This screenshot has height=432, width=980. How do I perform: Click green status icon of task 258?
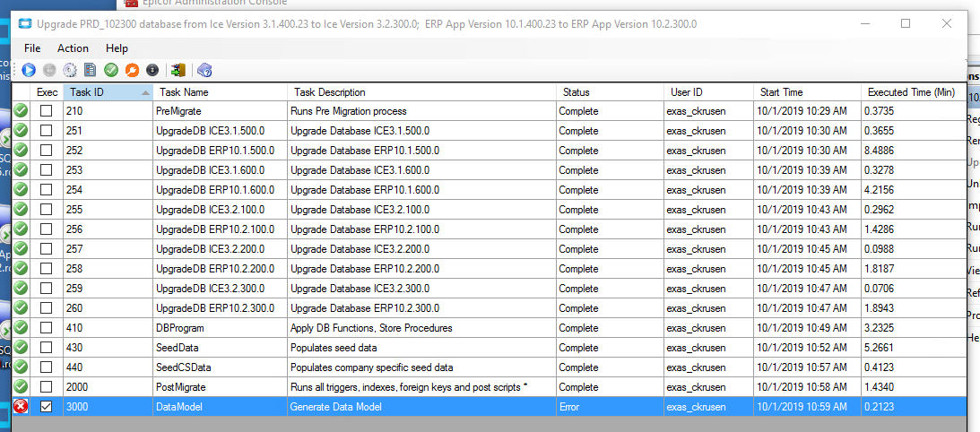click(x=22, y=268)
